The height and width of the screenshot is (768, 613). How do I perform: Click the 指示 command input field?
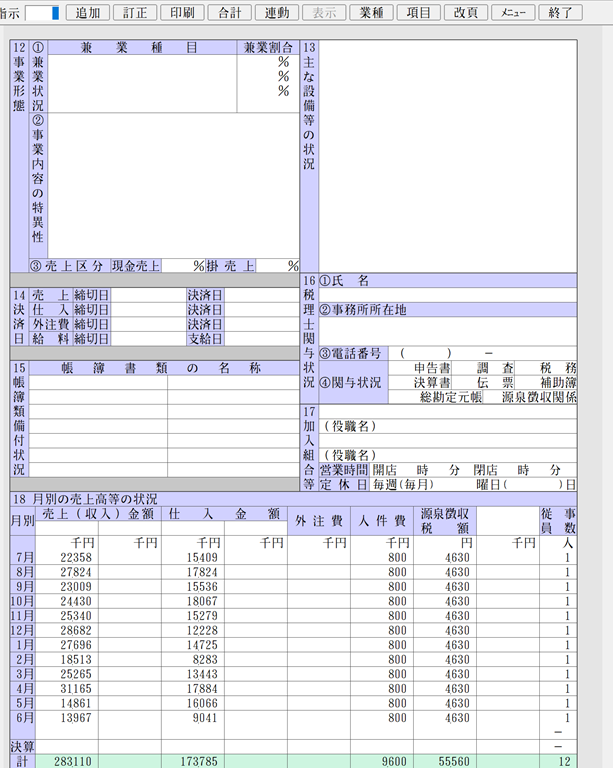click(x=42, y=13)
